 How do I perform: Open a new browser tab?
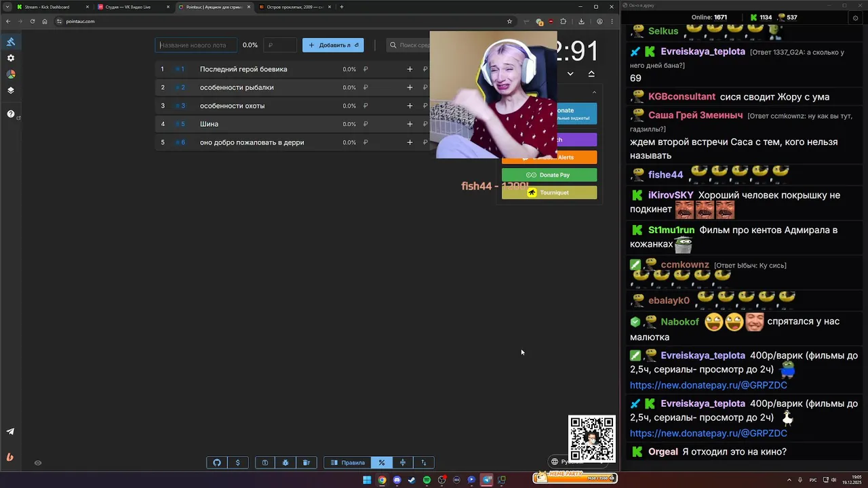342,7
